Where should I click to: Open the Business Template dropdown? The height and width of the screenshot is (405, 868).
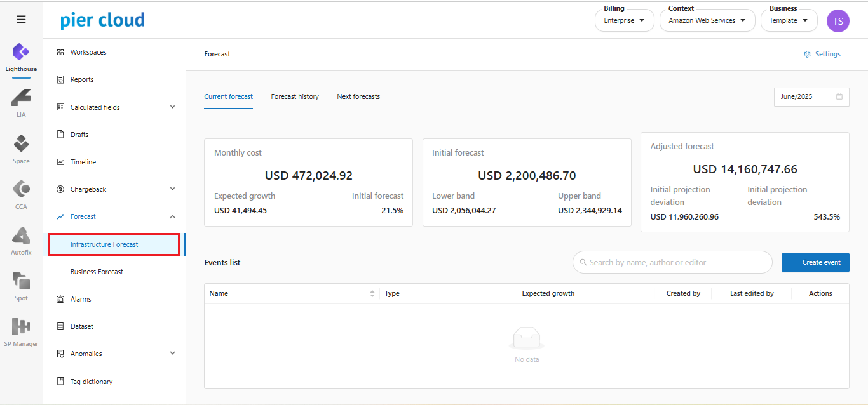788,21
